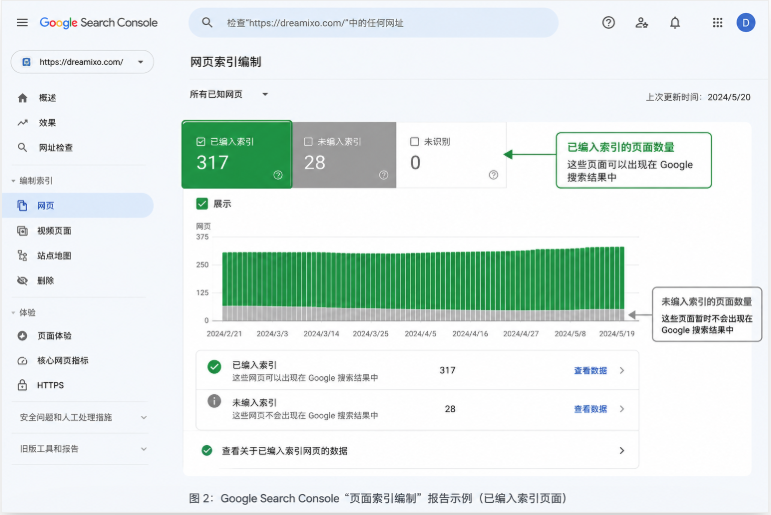
Task: Open 站点地图 in the sidebar
Action: 55,255
